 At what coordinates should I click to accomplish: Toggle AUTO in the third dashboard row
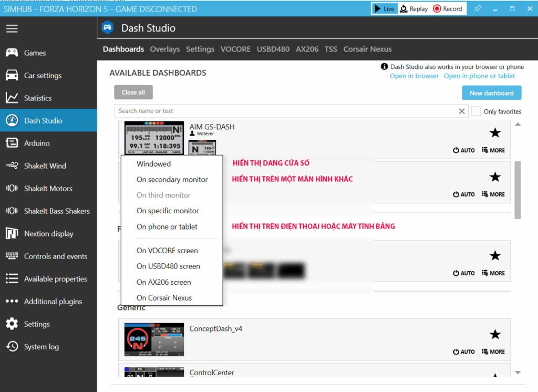[x=464, y=273]
